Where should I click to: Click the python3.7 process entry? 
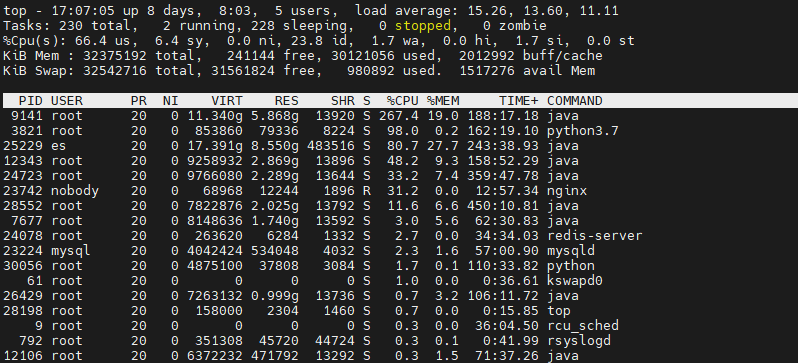pos(583,131)
